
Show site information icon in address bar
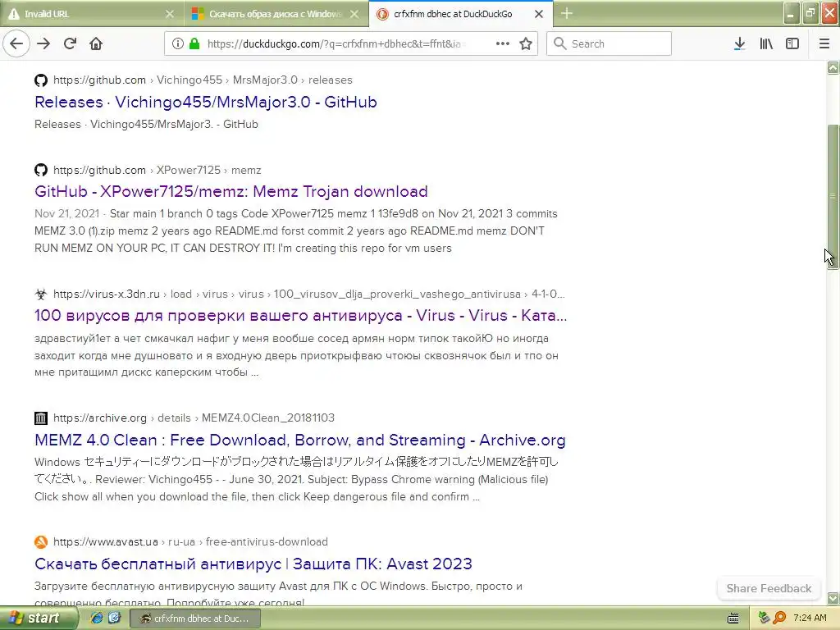[178, 43]
